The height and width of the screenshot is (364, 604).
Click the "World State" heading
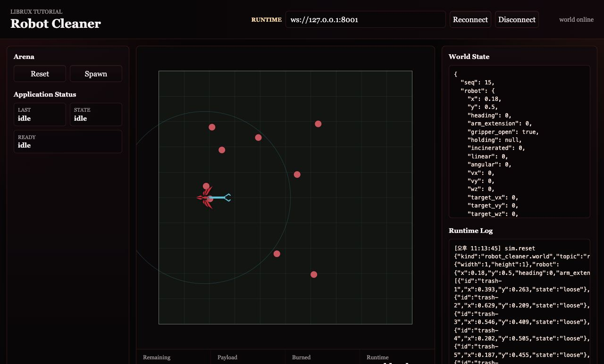click(469, 57)
